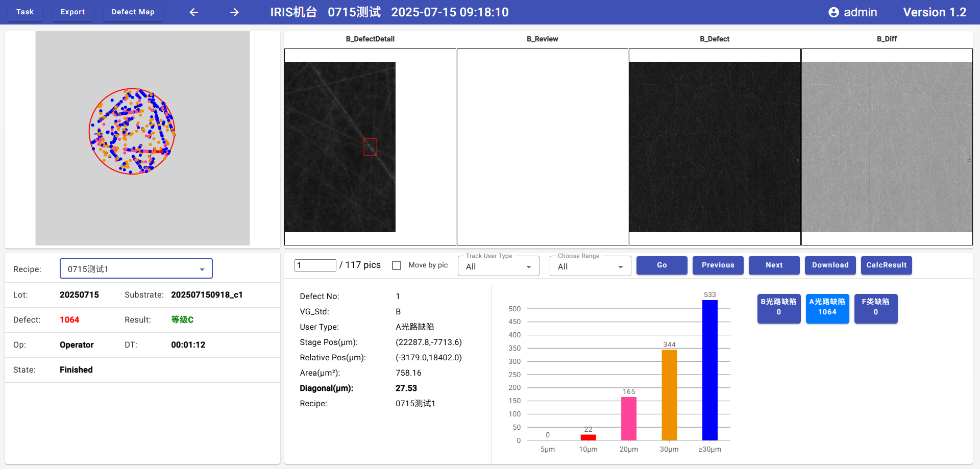Click the B_Review column header
980x469 pixels.
click(543, 39)
